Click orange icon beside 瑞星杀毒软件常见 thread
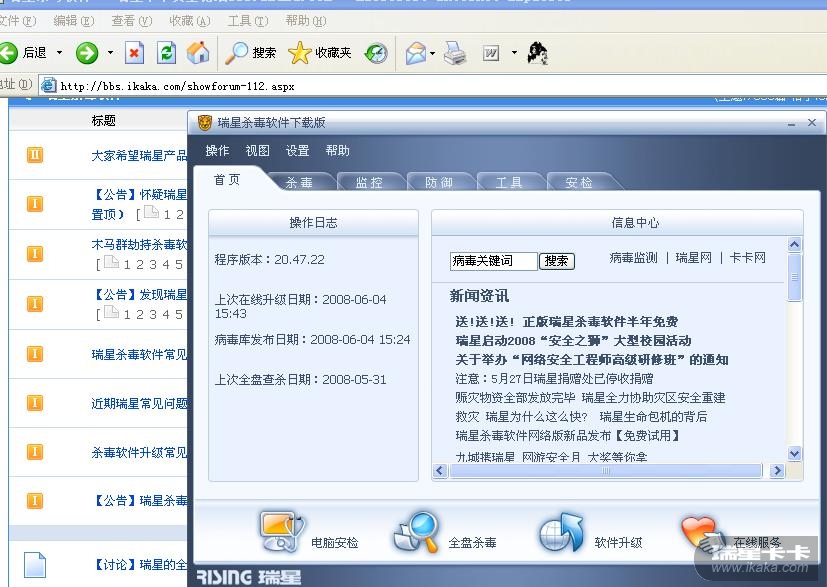The width and height of the screenshot is (827, 587). [35, 353]
